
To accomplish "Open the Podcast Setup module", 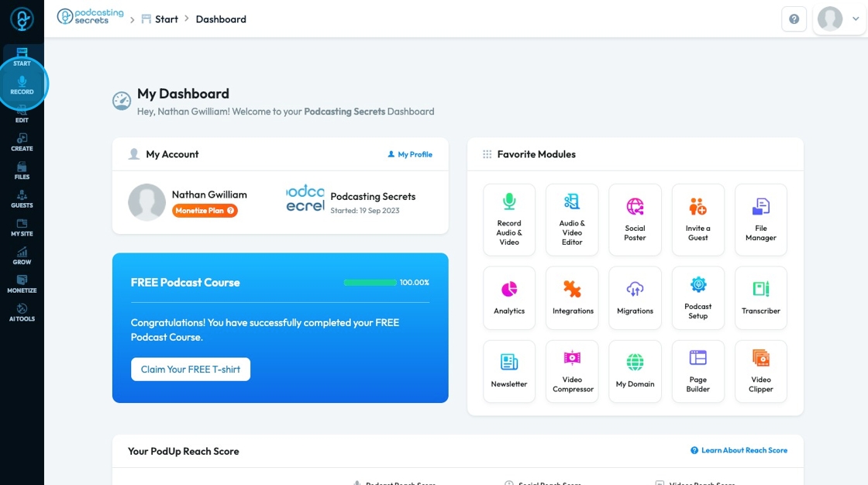I will point(698,298).
